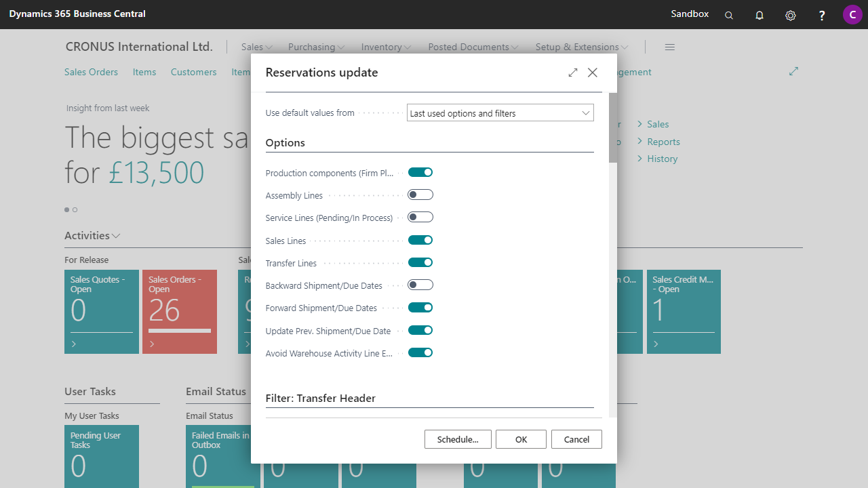The width and height of the screenshot is (868, 488).
Task: Open the settings gear icon
Action: pos(791,15)
